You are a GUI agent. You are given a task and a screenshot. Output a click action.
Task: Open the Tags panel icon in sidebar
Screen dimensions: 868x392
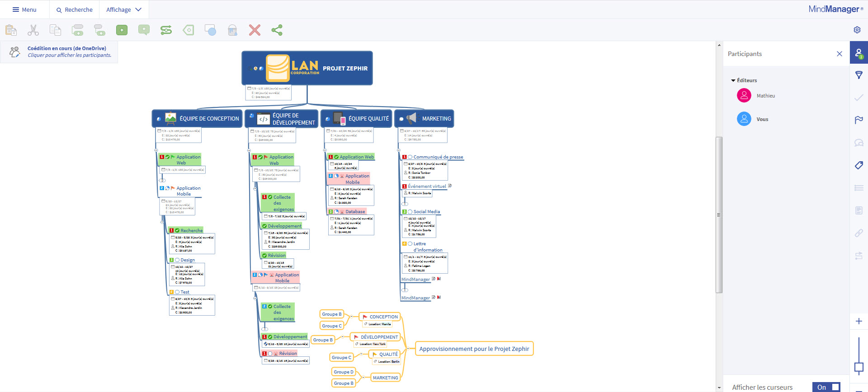pyautogui.click(x=859, y=165)
